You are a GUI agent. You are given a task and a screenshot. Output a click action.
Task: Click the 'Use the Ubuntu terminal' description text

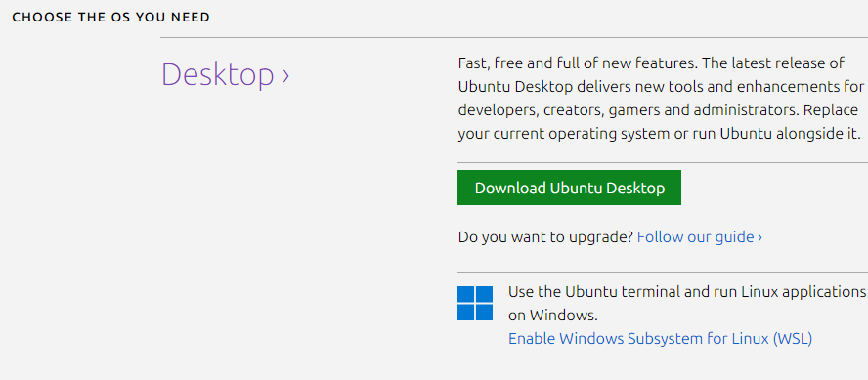pyautogui.click(x=686, y=303)
